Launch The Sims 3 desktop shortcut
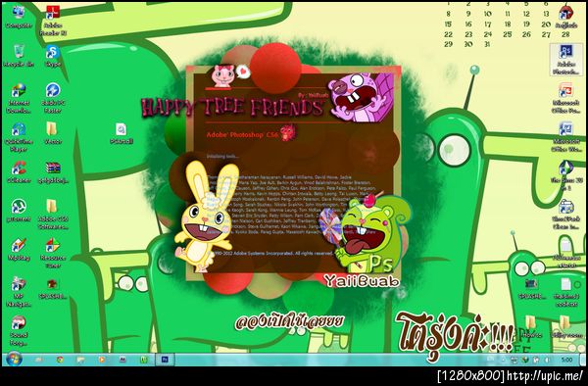588x386 pixels. pyautogui.click(x=565, y=175)
